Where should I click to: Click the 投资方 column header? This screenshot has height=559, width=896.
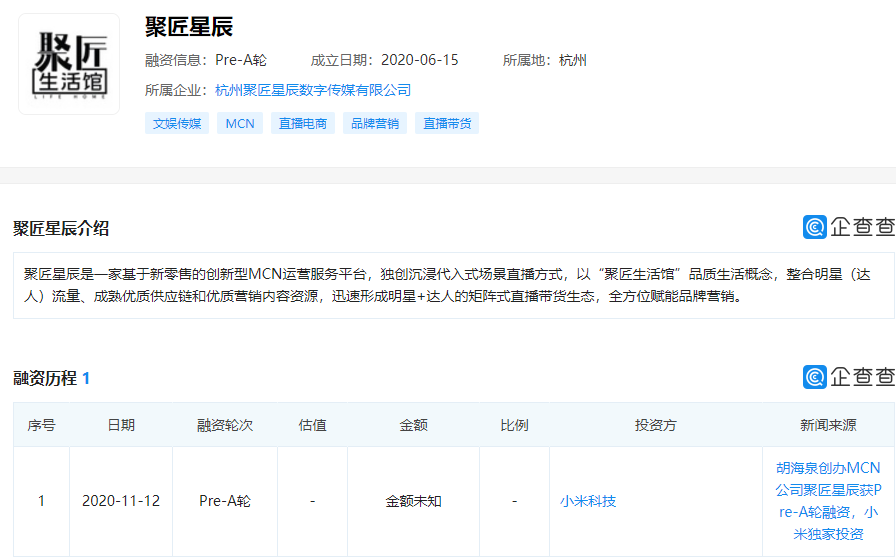point(656,425)
